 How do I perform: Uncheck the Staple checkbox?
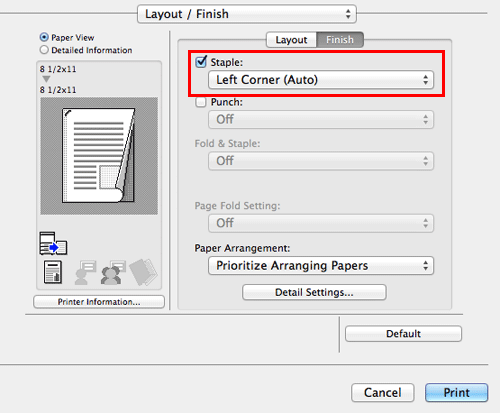(x=201, y=62)
